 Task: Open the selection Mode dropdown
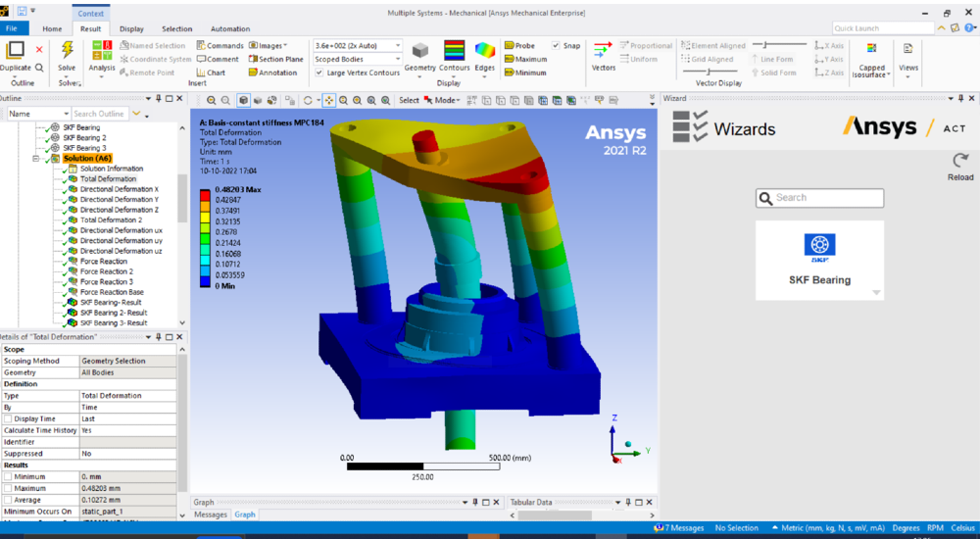coord(442,100)
